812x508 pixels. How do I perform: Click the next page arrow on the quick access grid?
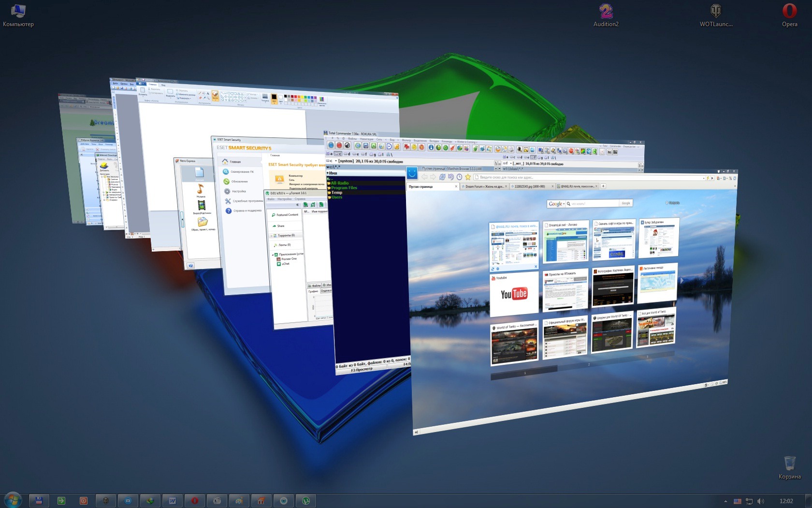point(682,281)
